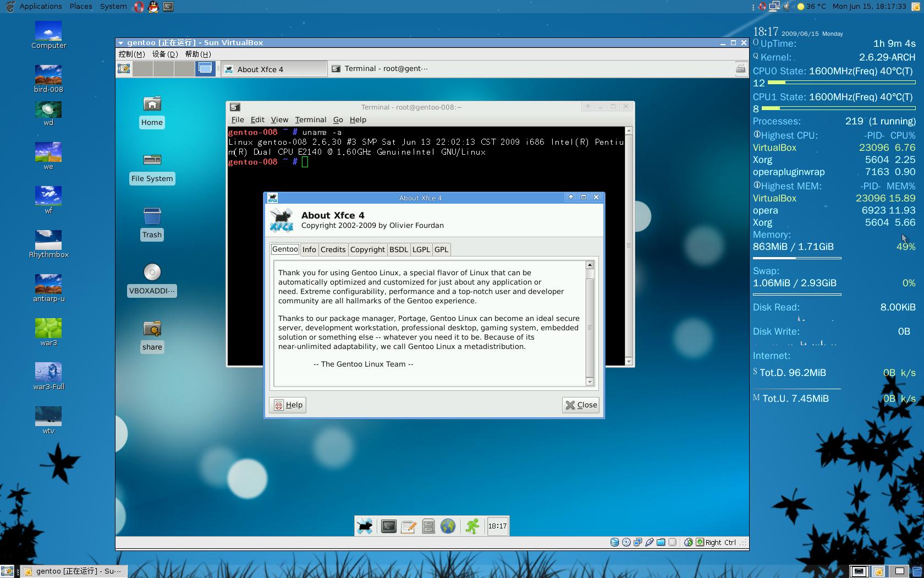Open the Terminal menu in terminal window
The image size is (924, 578).
click(x=310, y=119)
